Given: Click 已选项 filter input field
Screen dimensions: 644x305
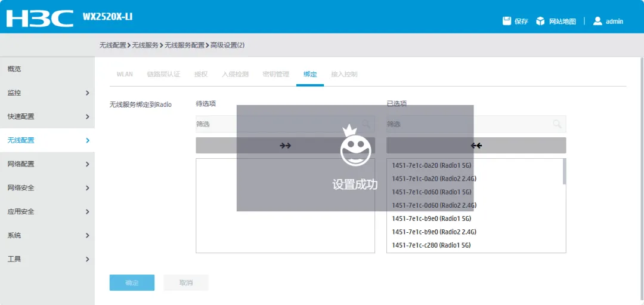Looking at the screenshot, I should tap(476, 124).
